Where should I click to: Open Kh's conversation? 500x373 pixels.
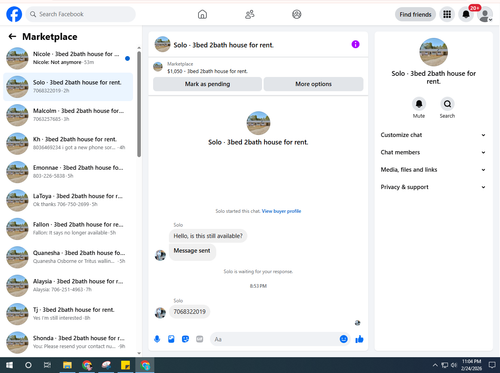coord(68,143)
